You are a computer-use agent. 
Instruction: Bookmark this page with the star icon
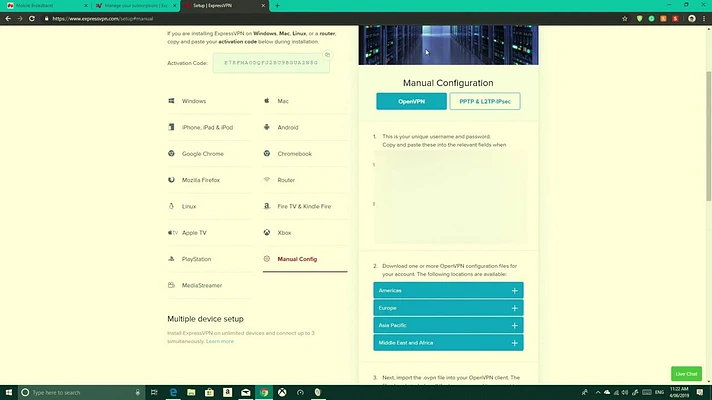click(625, 19)
